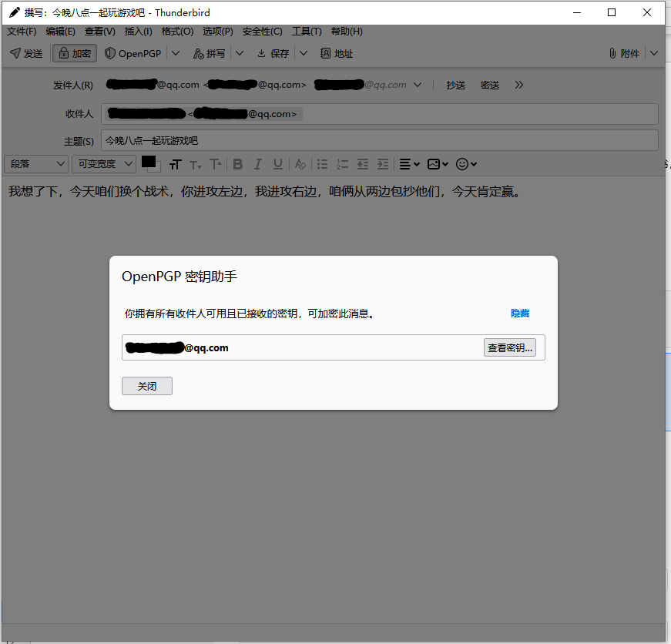Open the OpenPGP shield button
Screen dimensions: 671x644
point(134,53)
